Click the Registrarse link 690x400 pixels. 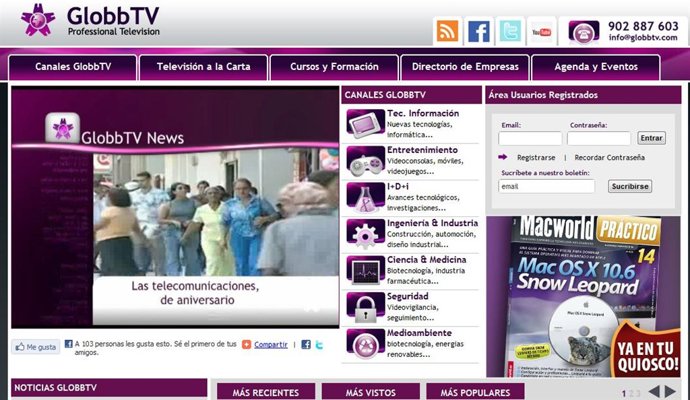click(536, 158)
